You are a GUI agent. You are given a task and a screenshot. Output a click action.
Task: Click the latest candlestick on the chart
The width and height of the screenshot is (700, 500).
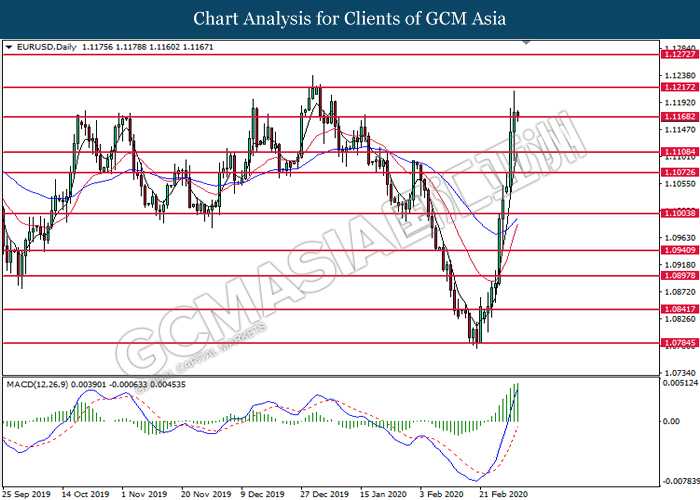[x=518, y=115]
